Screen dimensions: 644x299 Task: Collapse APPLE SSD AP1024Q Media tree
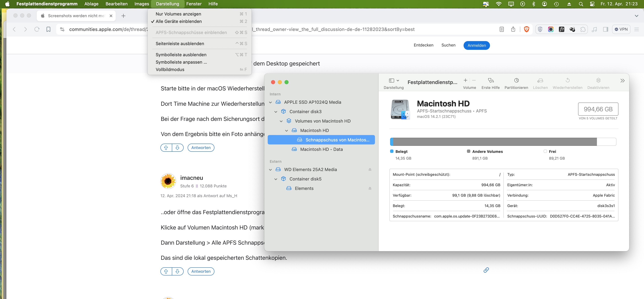tap(271, 102)
